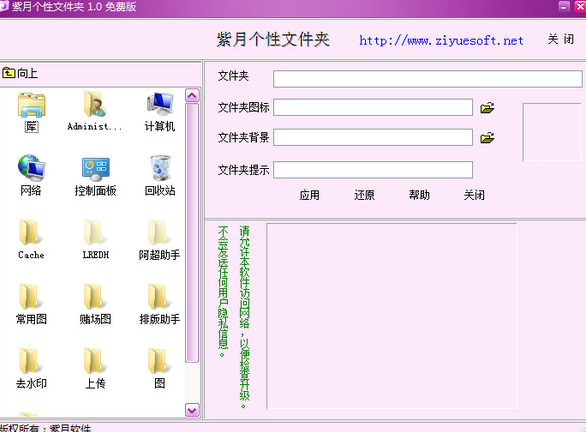Select the 计算机 computer icon
Image resolution: width=586 pixels, height=432 pixels.
tap(160, 111)
